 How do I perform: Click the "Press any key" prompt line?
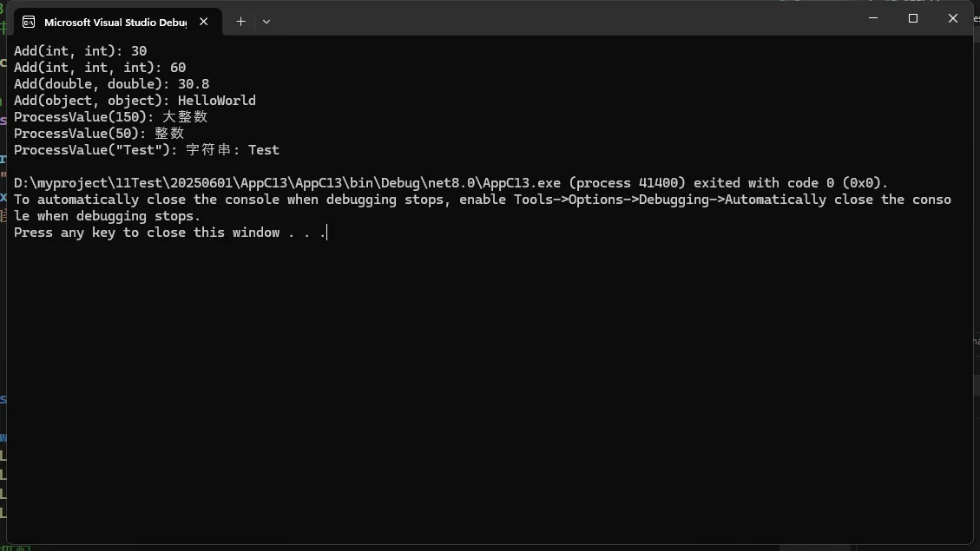tap(169, 233)
